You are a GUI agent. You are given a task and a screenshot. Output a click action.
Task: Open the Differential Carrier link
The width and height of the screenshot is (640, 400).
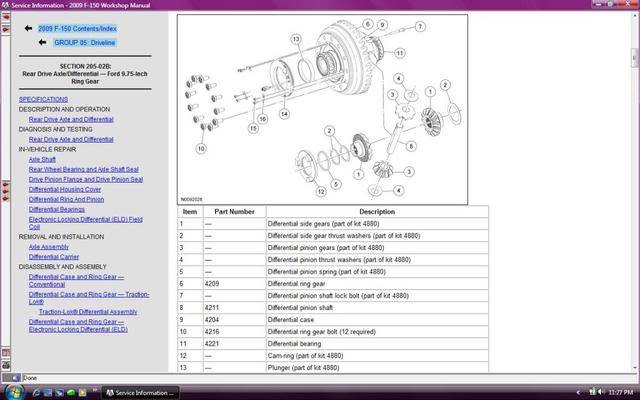coord(54,257)
